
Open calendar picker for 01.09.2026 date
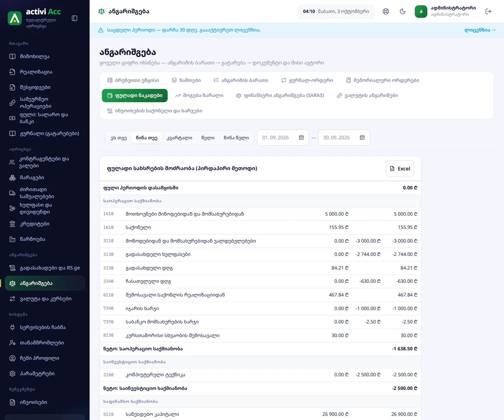click(301, 138)
